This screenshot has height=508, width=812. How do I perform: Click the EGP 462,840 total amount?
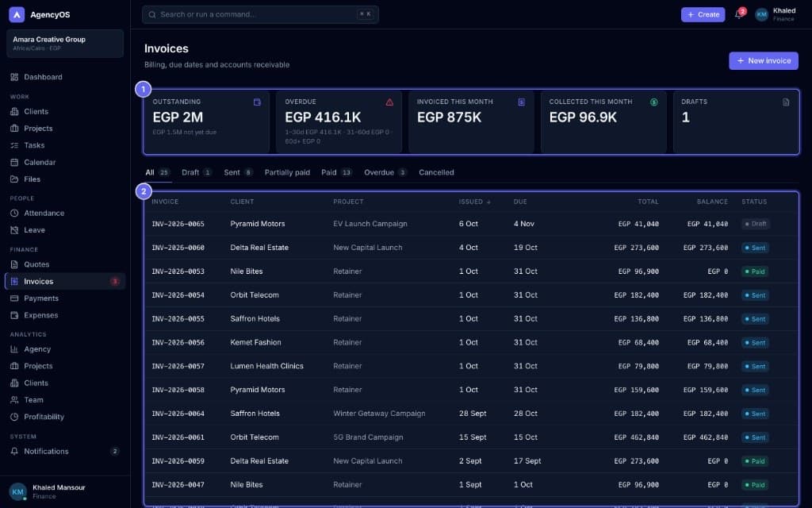click(x=637, y=437)
